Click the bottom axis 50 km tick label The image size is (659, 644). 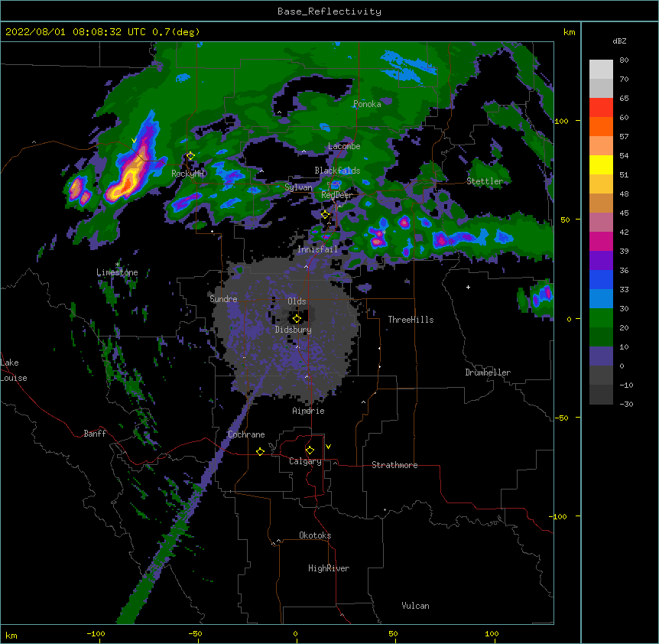(393, 633)
